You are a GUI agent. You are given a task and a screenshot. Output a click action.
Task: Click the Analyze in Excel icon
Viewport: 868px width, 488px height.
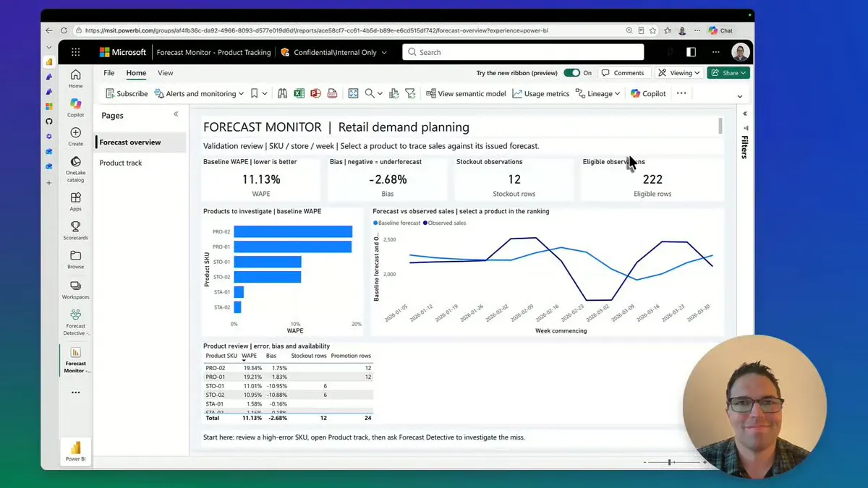[x=299, y=93]
